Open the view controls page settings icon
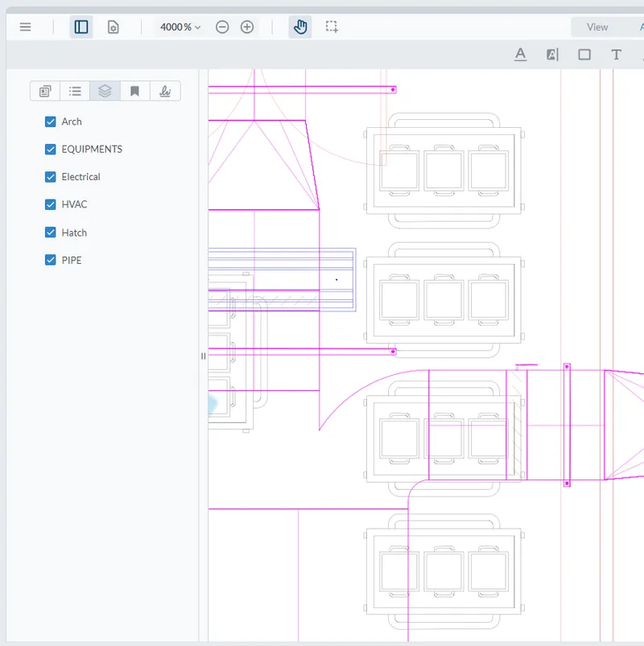The image size is (644, 646). click(x=114, y=27)
